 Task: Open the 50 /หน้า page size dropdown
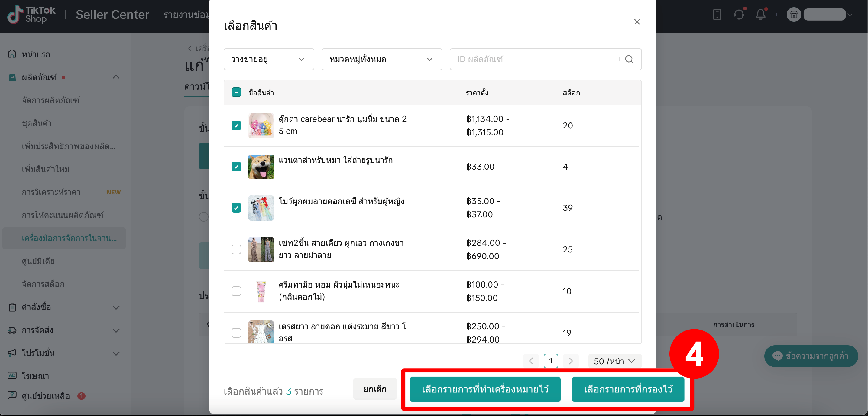coord(614,361)
